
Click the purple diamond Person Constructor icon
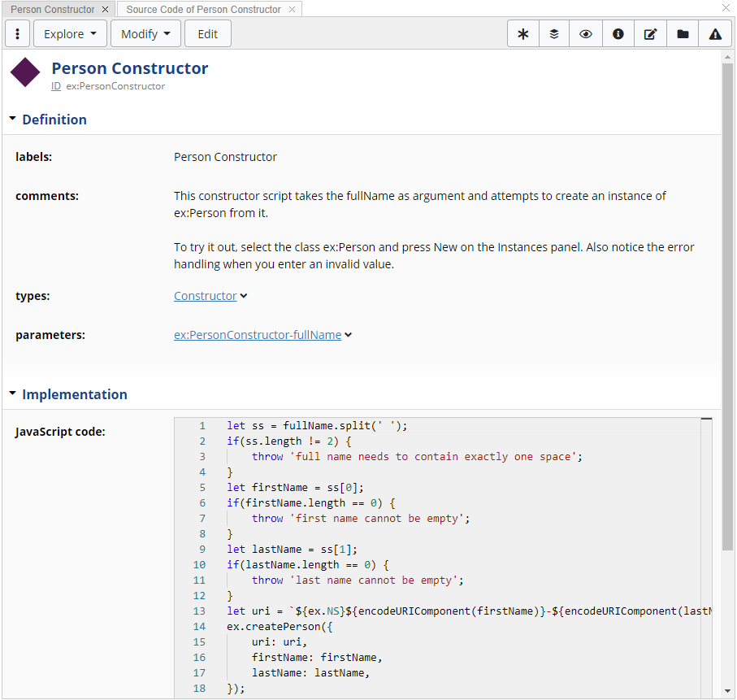coord(25,73)
